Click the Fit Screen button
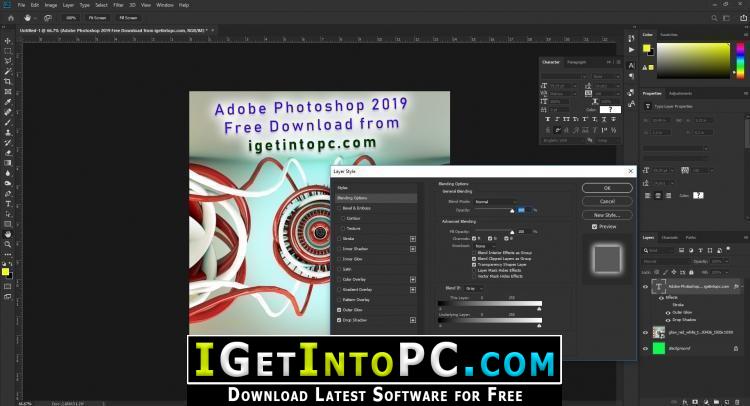The width and height of the screenshot is (750, 406). tap(97, 18)
